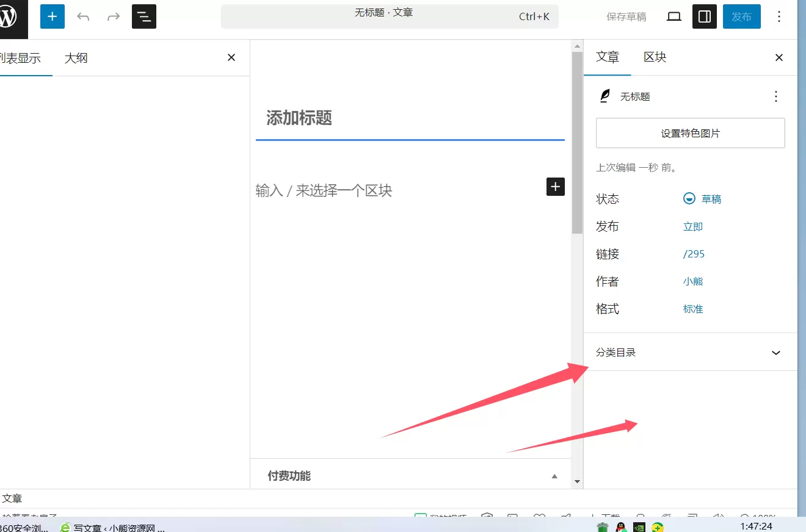
Task: Add a block with the black plus
Action: tap(556, 187)
